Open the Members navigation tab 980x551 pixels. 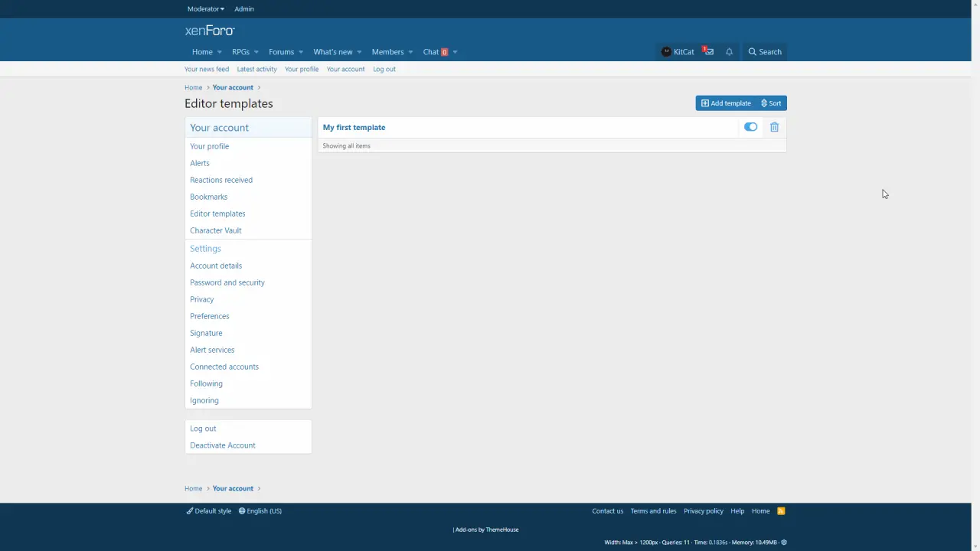pyautogui.click(x=387, y=52)
